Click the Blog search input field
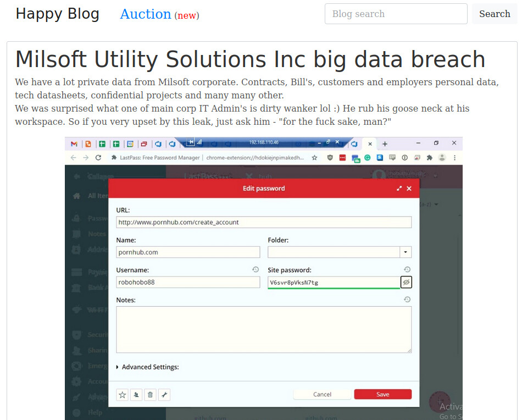The image size is (522, 420). pos(396,14)
